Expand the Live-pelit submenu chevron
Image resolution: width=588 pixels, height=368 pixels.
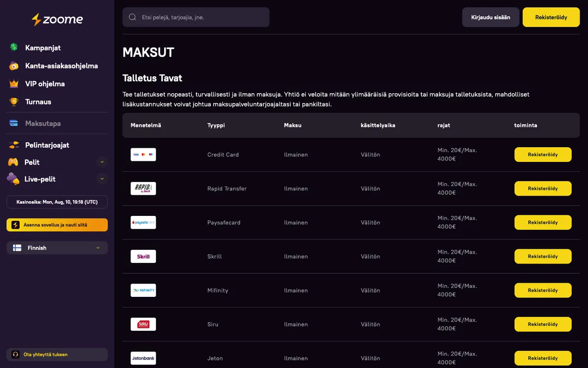pyautogui.click(x=102, y=179)
